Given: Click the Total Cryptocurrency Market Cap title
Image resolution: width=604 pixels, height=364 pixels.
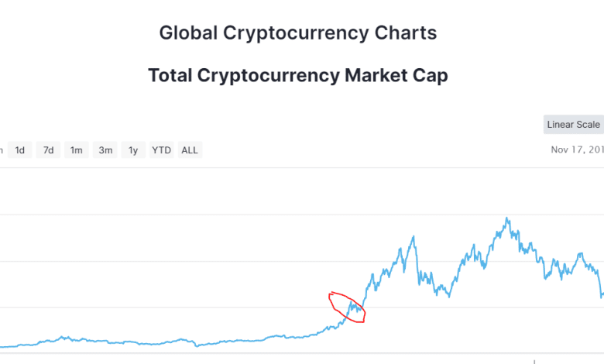Looking at the screenshot, I should tap(298, 76).
